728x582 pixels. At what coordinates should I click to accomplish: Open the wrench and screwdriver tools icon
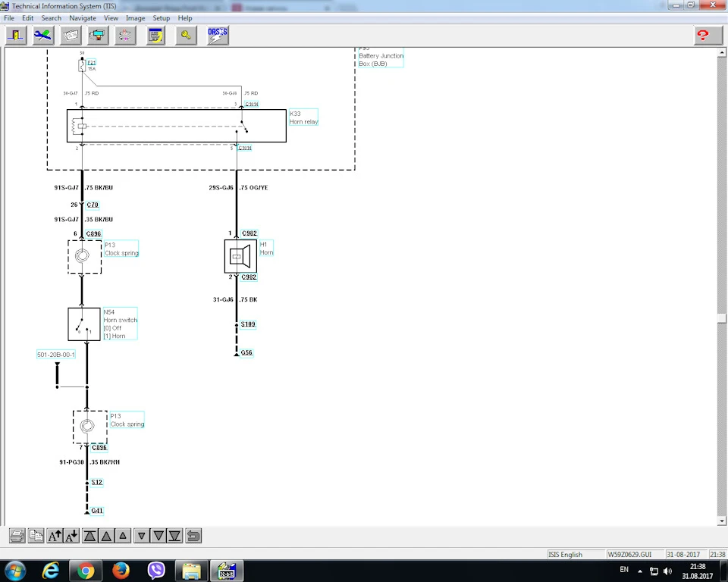click(x=43, y=36)
